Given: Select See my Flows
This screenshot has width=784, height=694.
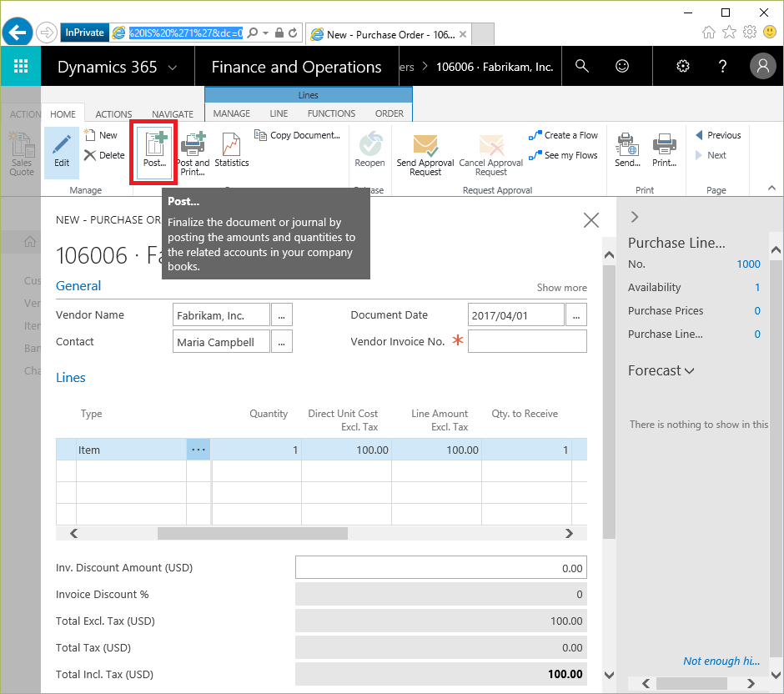Looking at the screenshot, I should (563, 155).
